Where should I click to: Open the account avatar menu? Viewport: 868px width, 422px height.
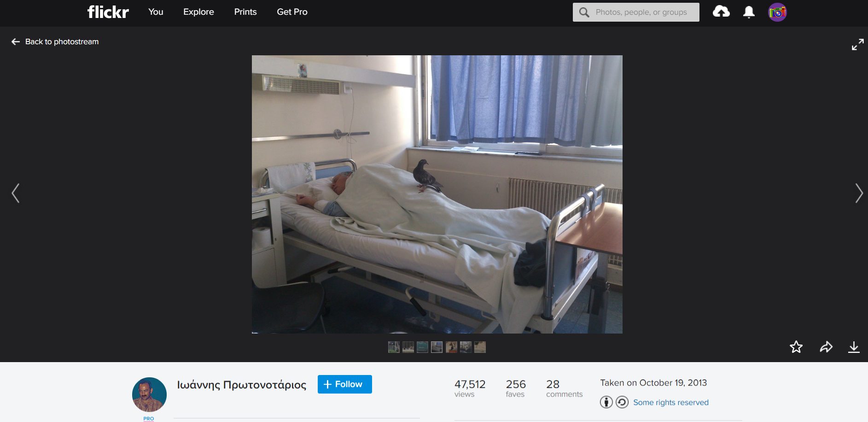pyautogui.click(x=777, y=12)
